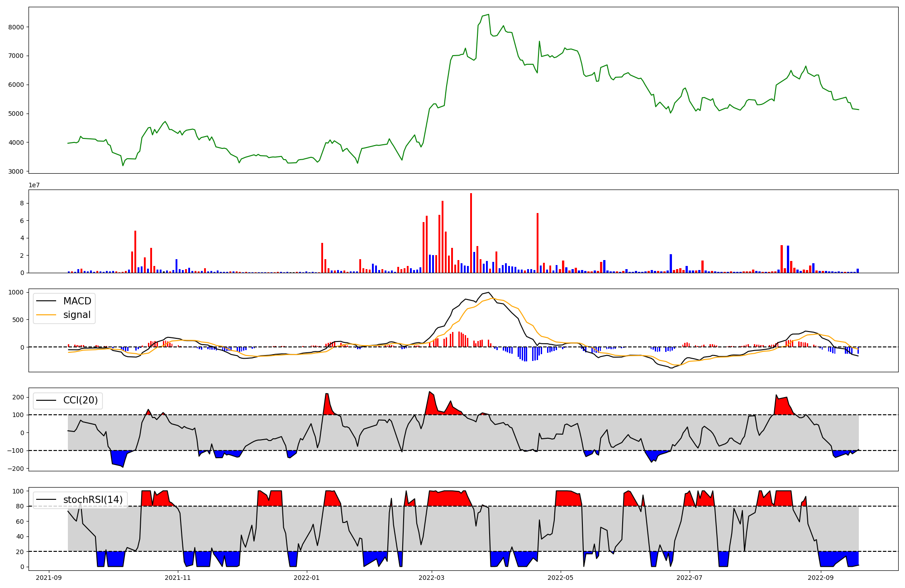Click the orange signal legend line sample

(46, 315)
